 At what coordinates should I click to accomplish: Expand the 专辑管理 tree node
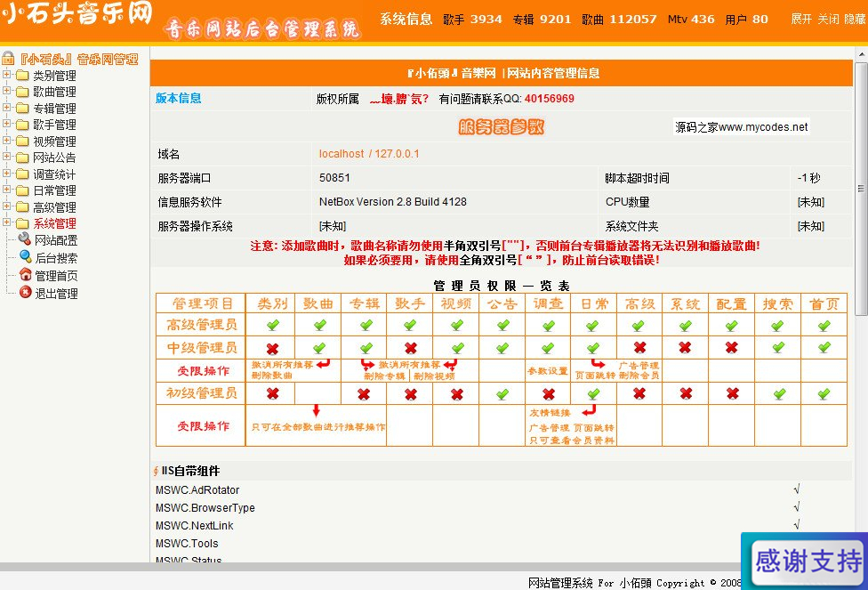pos(6,108)
